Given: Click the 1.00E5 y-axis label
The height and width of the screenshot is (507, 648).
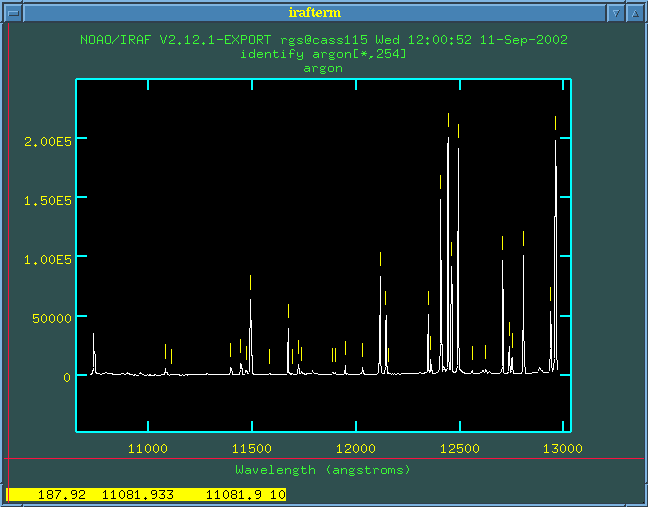Looking at the screenshot, I should pyautogui.click(x=42, y=259).
